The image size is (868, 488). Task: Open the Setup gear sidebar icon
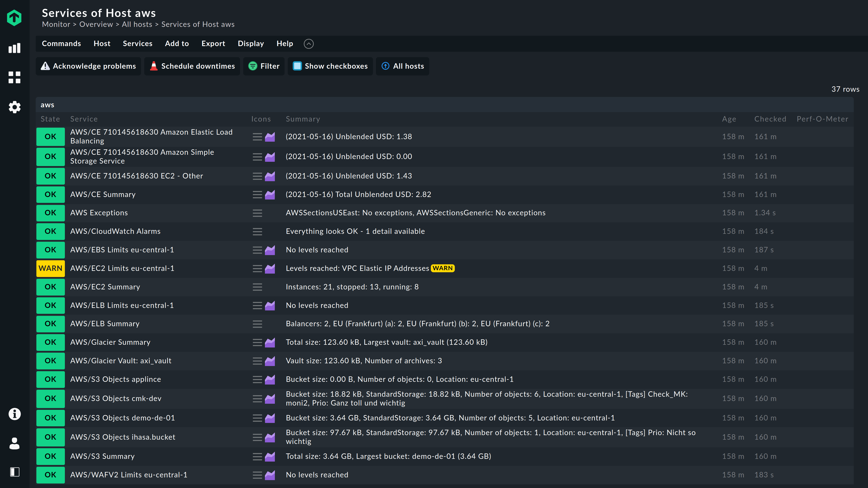[x=14, y=107]
